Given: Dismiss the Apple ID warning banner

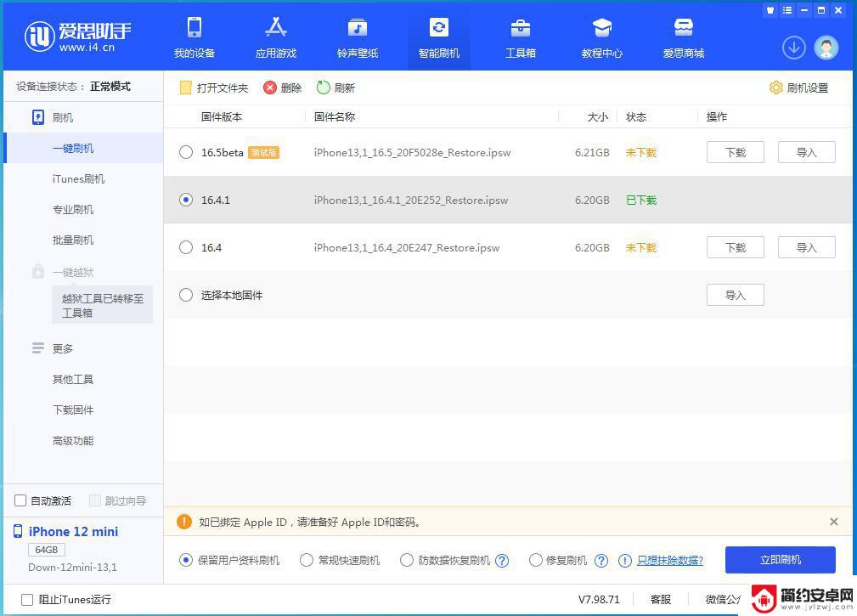Looking at the screenshot, I should [833, 522].
